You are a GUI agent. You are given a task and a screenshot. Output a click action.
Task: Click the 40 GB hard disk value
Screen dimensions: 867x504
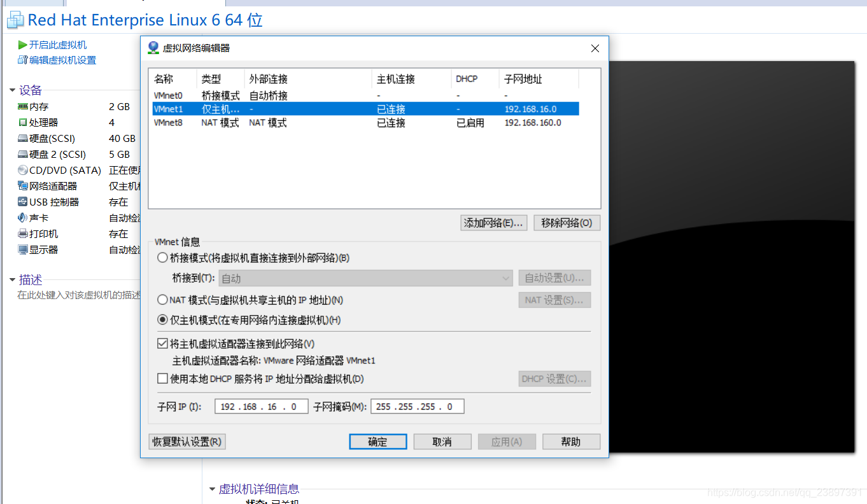coord(122,138)
